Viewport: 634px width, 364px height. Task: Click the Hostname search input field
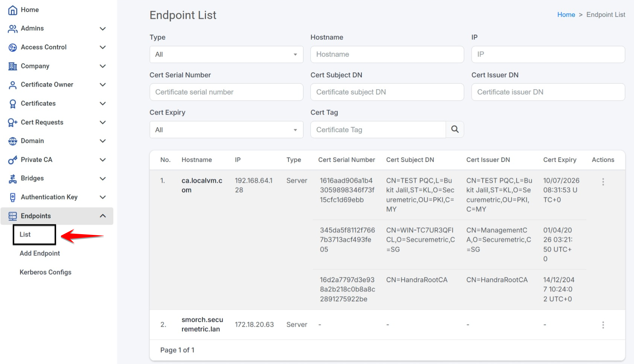[x=387, y=54]
